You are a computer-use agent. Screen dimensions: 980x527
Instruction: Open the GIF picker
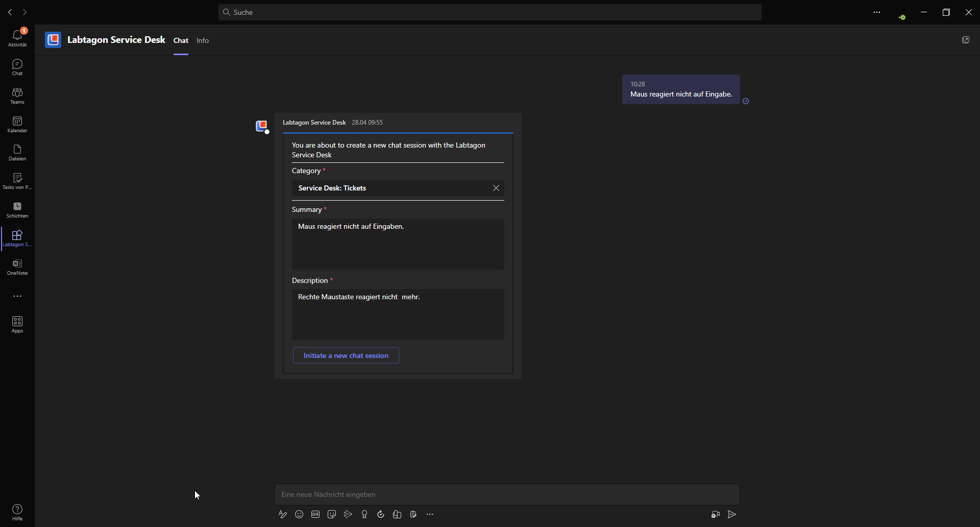[315, 514]
